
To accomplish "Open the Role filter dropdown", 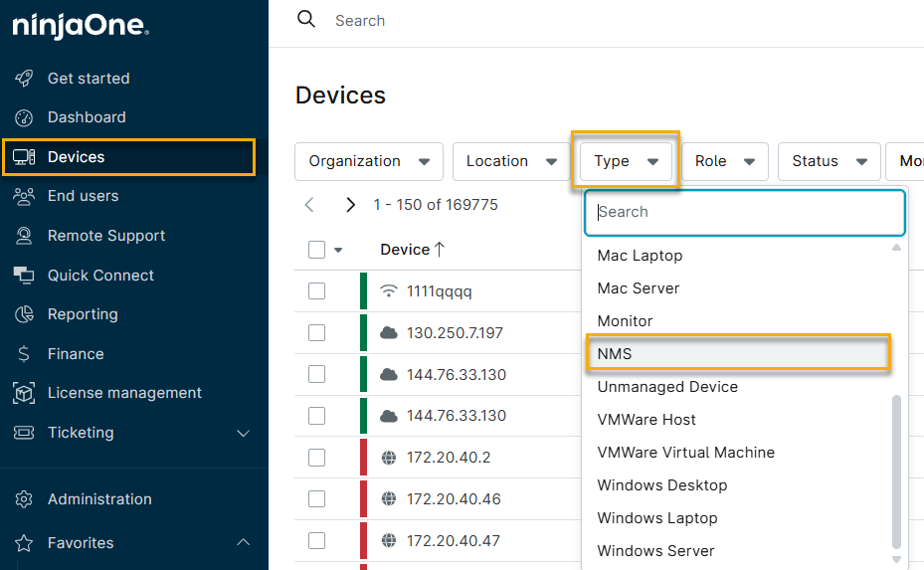I will (725, 161).
